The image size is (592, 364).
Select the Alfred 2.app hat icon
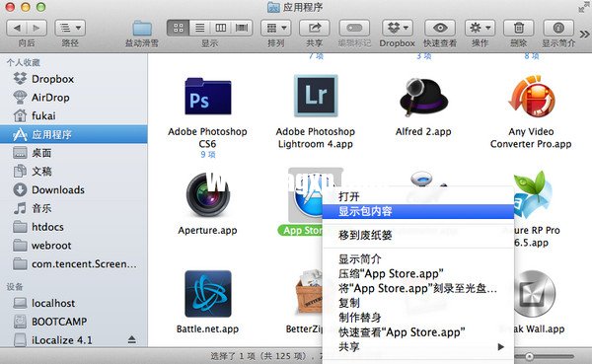[x=423, y=97]
